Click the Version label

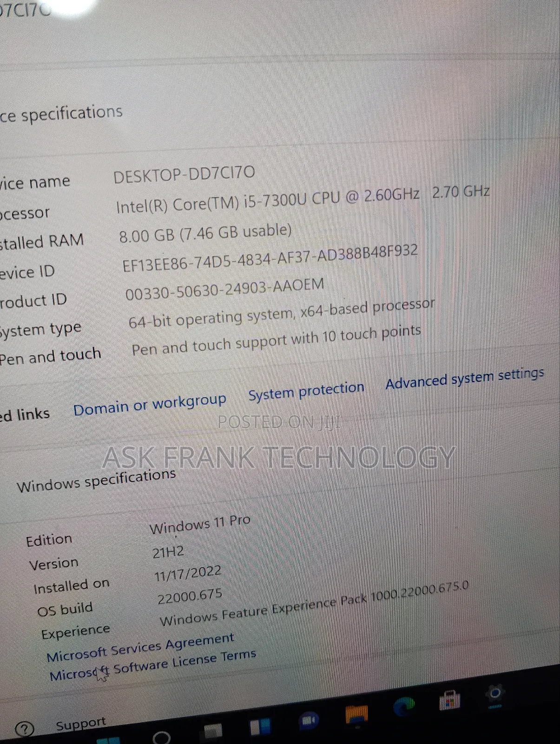54,564
